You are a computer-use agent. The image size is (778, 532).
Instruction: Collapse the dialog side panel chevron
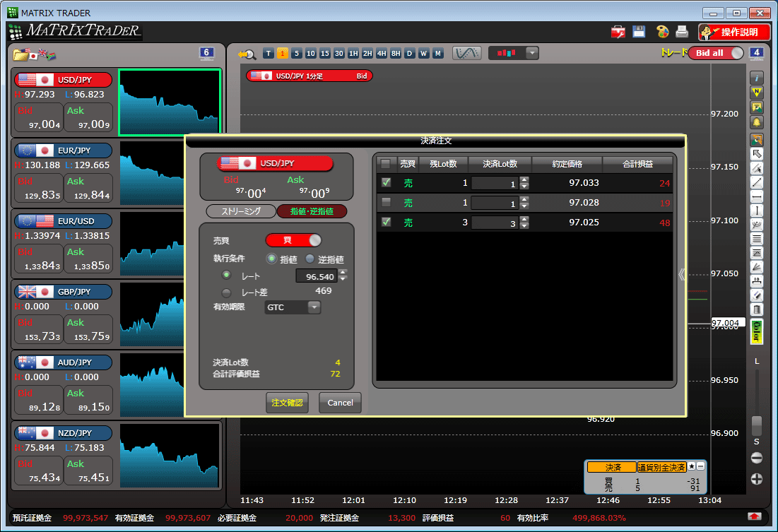tap(682, 274)
